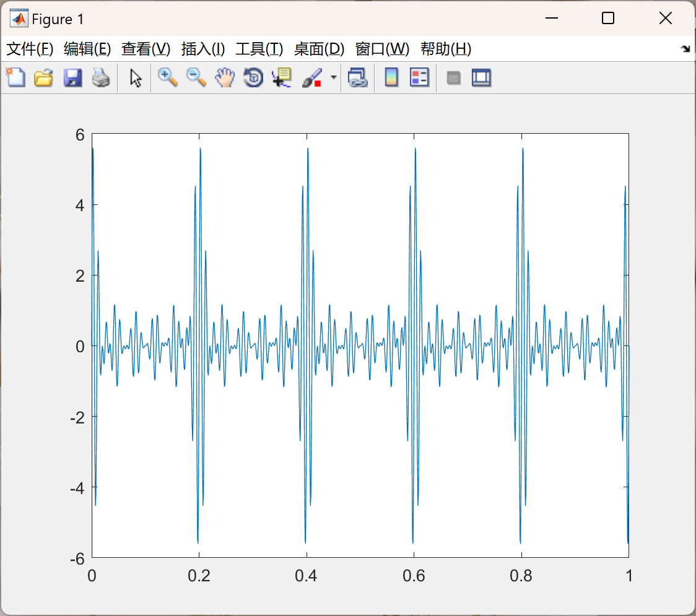Select the Brush data tool
Image resolution: width=696 pixels, height=616 pixels.
[312, 77]
